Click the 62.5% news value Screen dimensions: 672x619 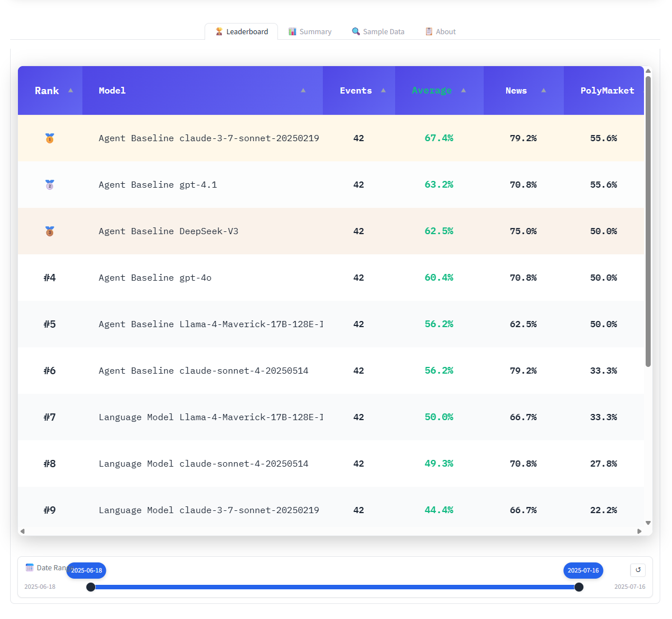[x=523, y=324]
